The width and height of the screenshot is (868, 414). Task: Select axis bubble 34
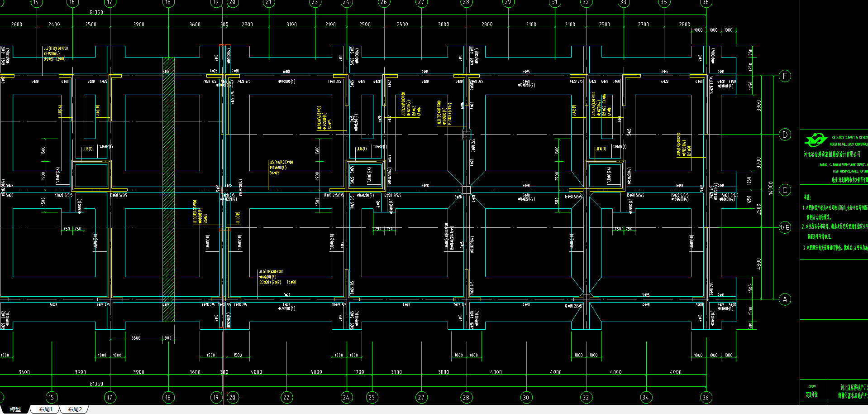pyautogui.click(x=646, y=398)
